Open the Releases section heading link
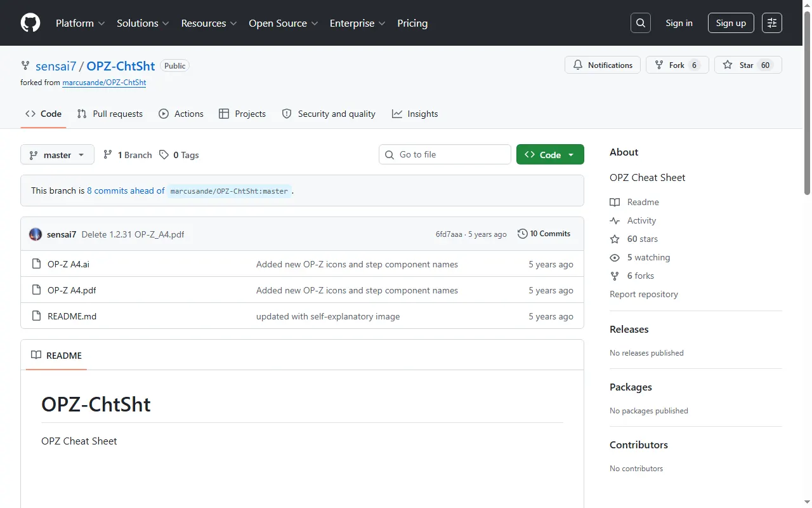This screenshot has height=508, width=812. (x=629, y=330)
